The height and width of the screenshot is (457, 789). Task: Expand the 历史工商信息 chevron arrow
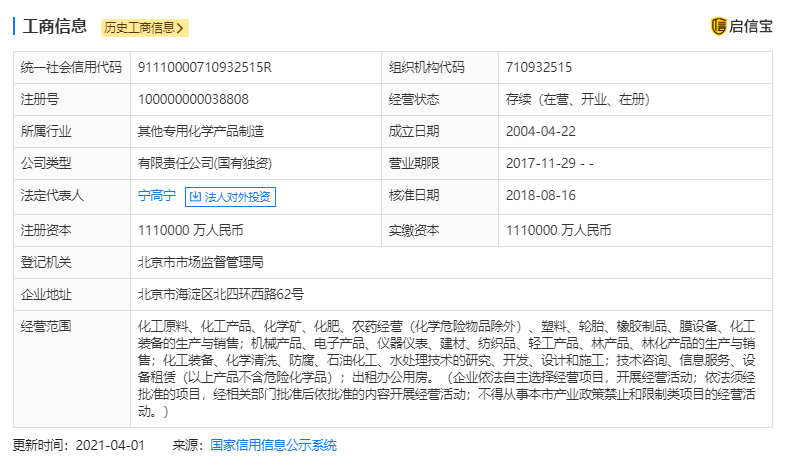coord(180,28)
